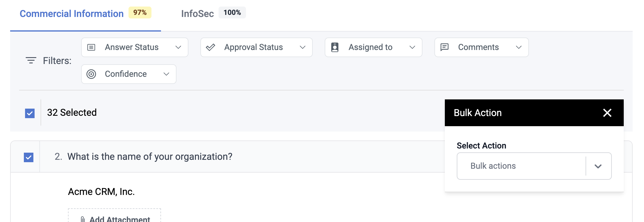Image resolution: width=644 pixels, height=222 pixels.
Task: Open the Assigned to filter button
Action: 373,47
